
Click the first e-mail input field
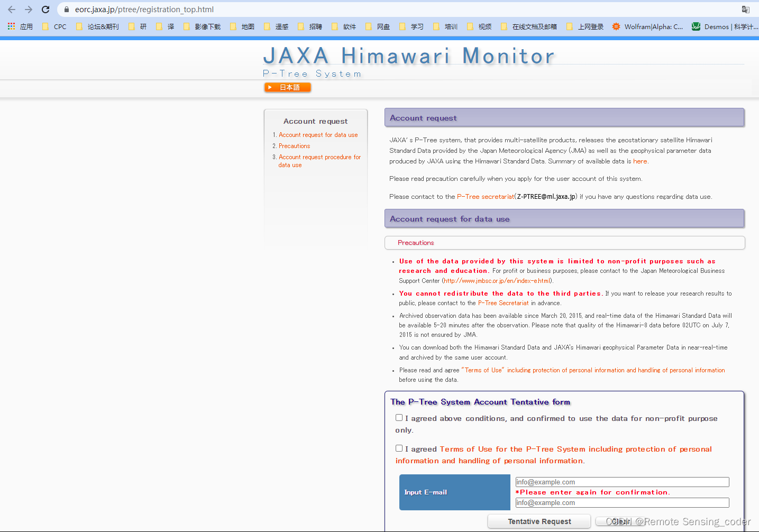623,482
